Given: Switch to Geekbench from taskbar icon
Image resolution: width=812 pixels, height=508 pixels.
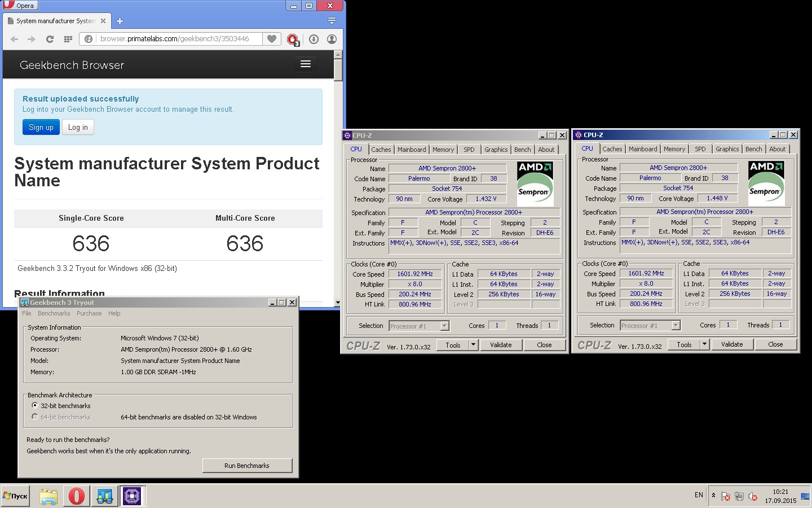Looking at the screenshot, I should (x=104, y=496).
